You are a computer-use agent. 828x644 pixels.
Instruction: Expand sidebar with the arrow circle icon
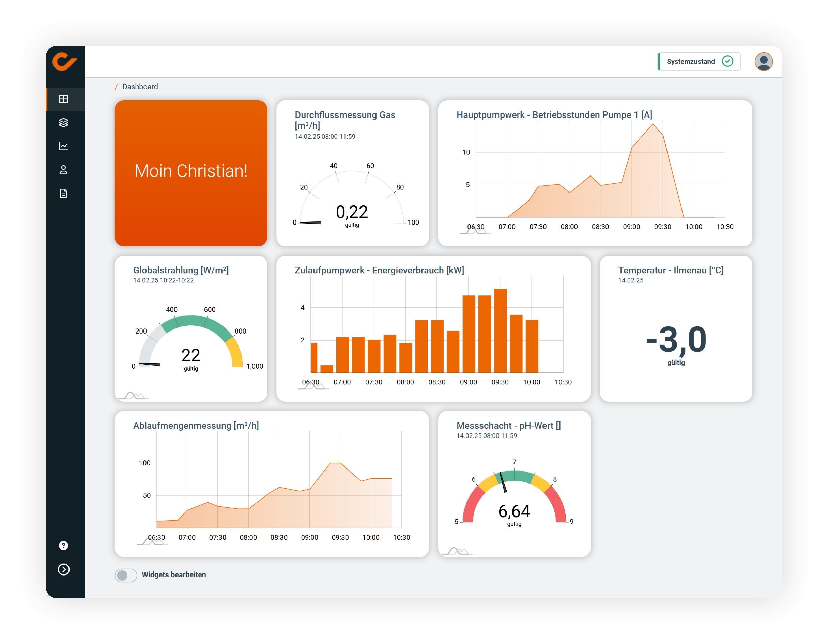point(63,569)
